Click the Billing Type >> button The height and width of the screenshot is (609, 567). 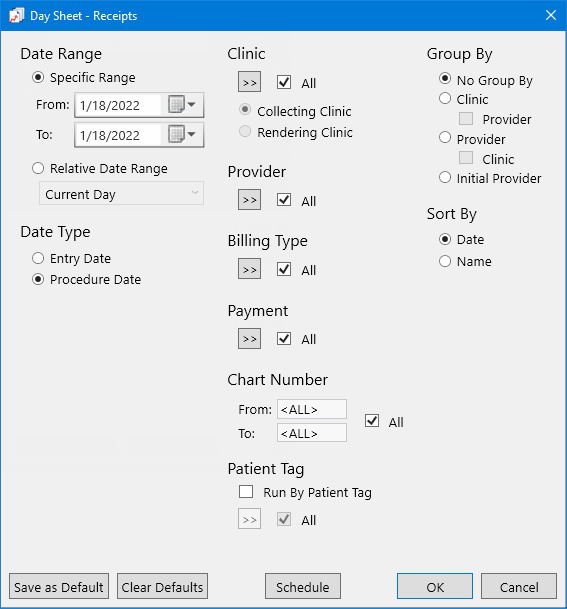tap(249, 269)
